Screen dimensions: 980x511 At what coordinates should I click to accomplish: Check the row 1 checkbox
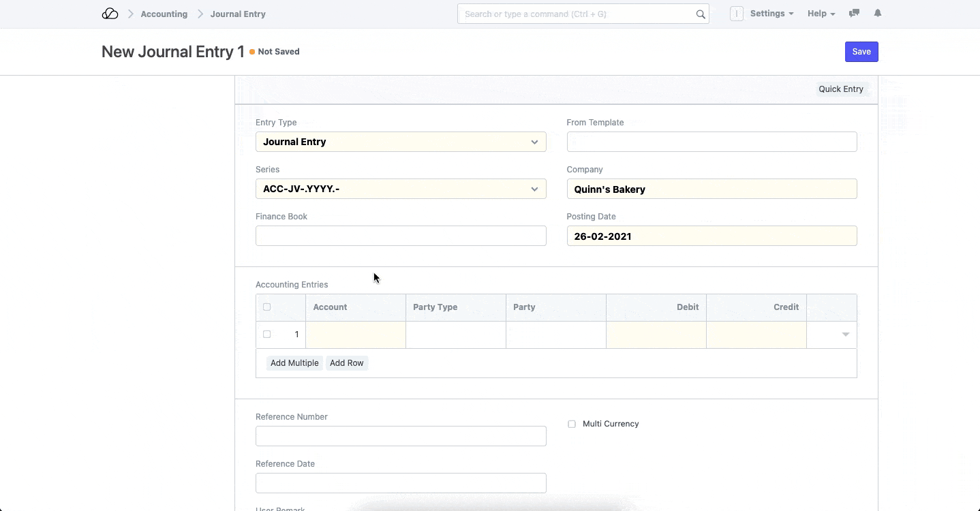tap(266, 335)
